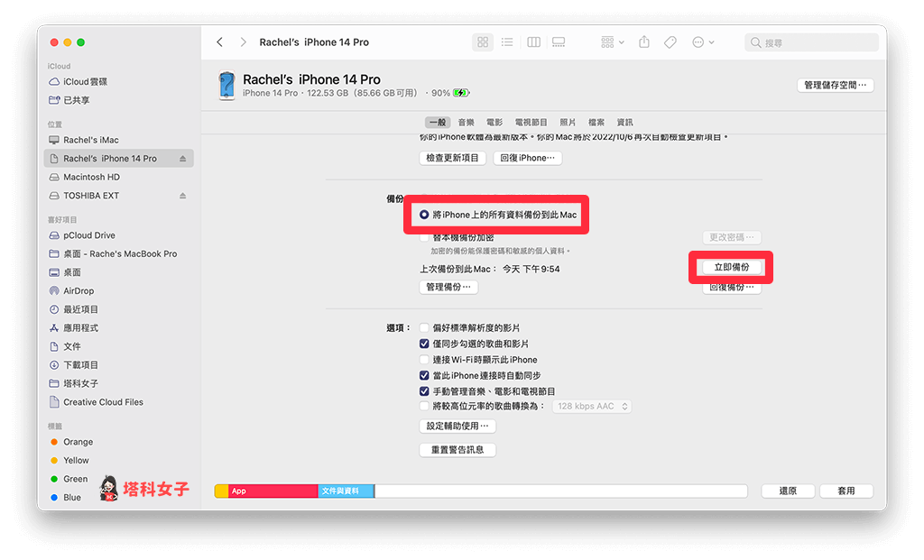The height and width of the screenshot is (560, 924).
Task: Click the 設定輔助使用 button
Action: click(x=457, y=427)
